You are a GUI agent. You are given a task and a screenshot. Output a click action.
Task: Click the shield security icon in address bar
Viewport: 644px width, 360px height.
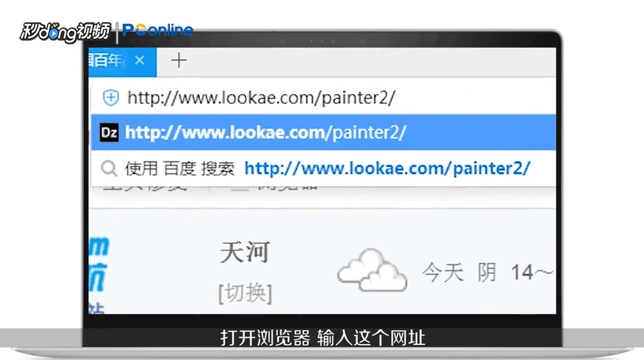pyautogui.click(x=111, y=98)
